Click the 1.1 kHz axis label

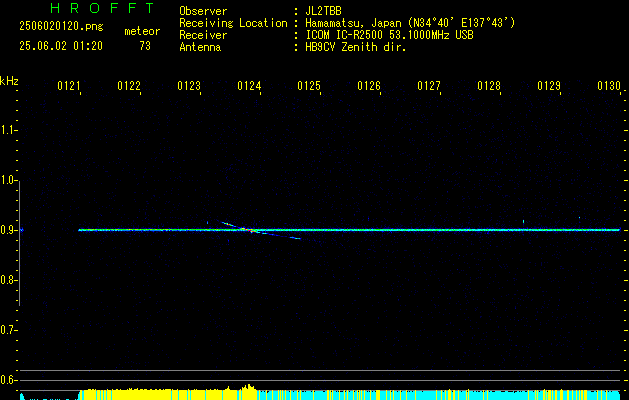[8, 130]
